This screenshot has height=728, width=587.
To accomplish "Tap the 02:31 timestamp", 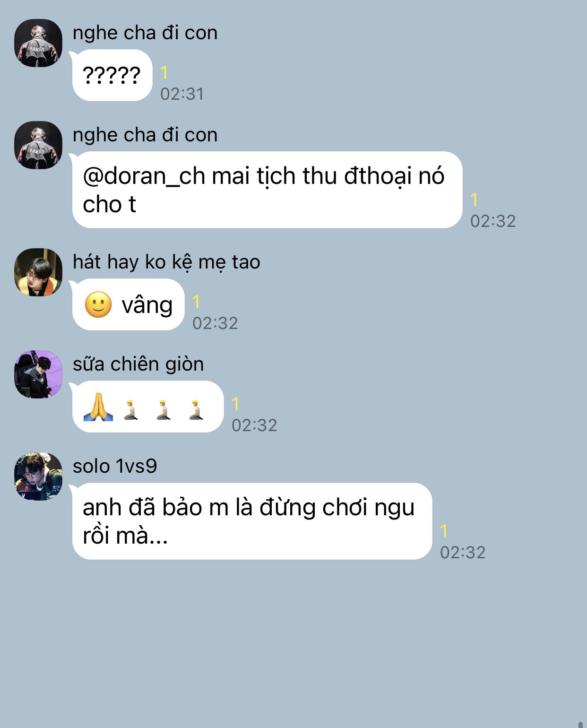I will (x=182, y=94).
